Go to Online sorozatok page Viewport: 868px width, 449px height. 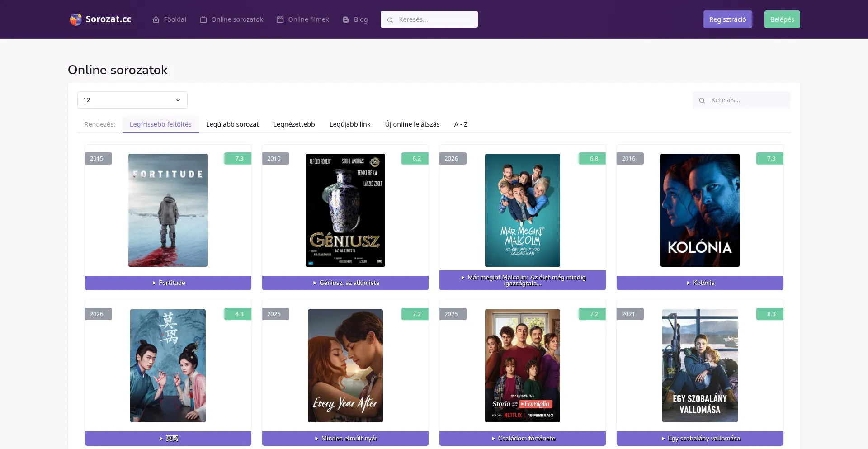coord(231,19)
